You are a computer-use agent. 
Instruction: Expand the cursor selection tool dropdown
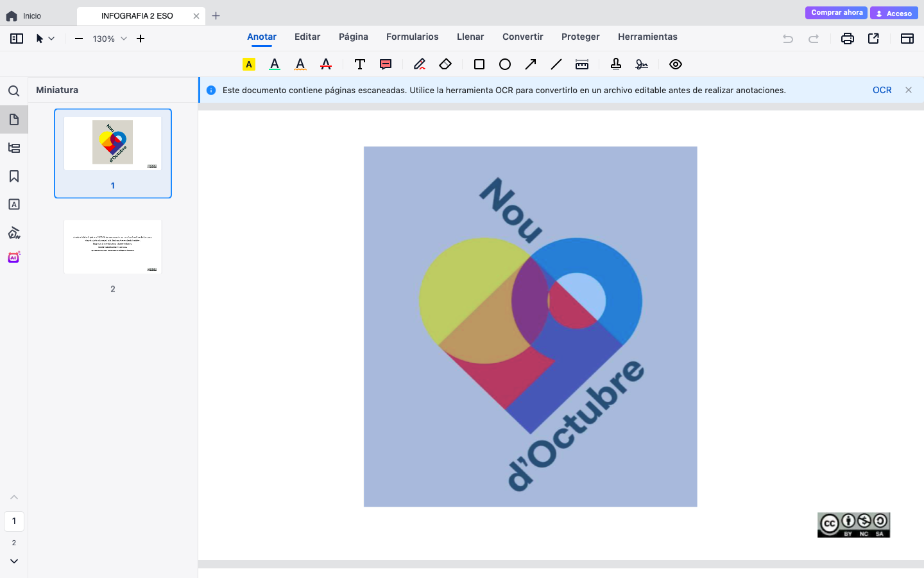pyautogui.click(x=51, y=39)
